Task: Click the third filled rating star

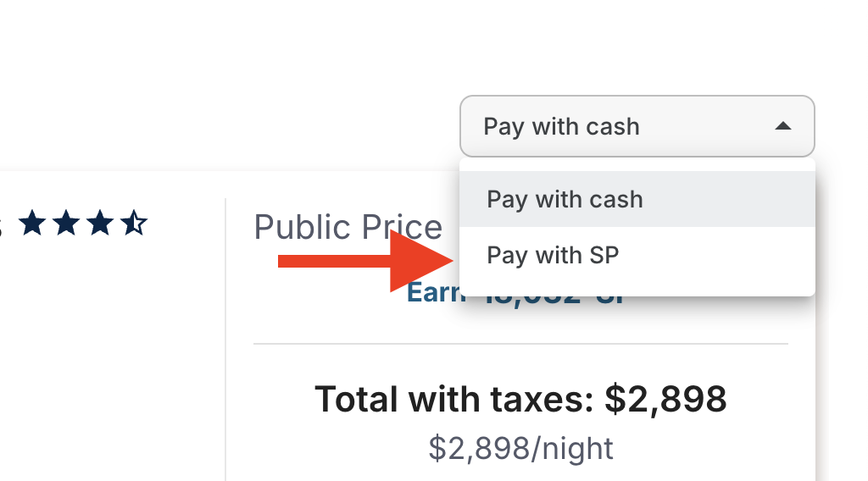Action: point(100,223)
